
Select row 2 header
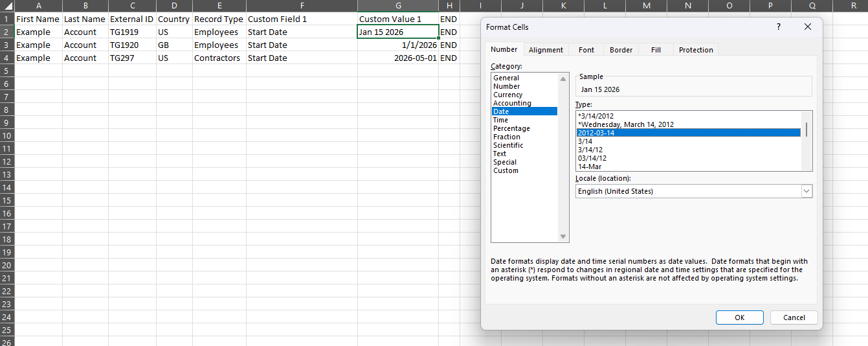pos(6,32)
